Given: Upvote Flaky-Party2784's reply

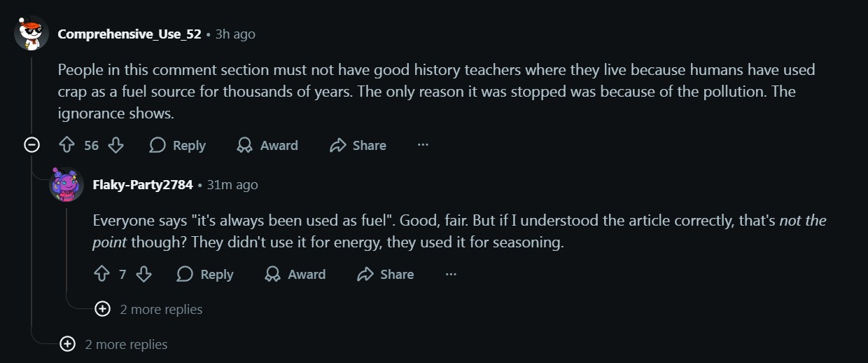Looking at the screenshot, I should [x=102, y=274].
